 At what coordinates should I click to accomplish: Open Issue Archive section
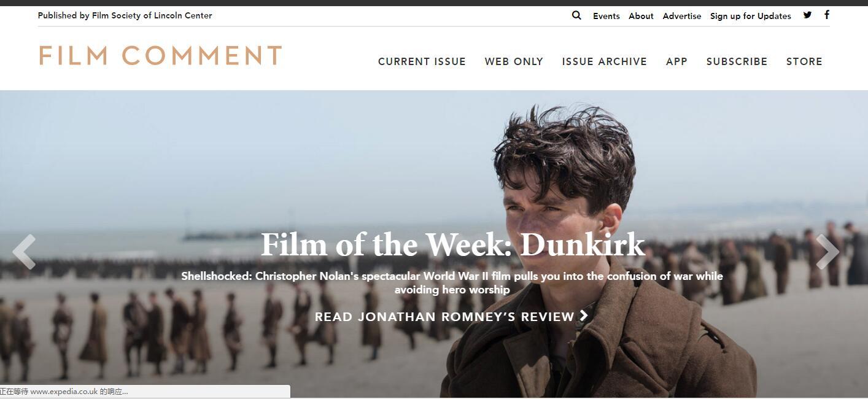605,61
